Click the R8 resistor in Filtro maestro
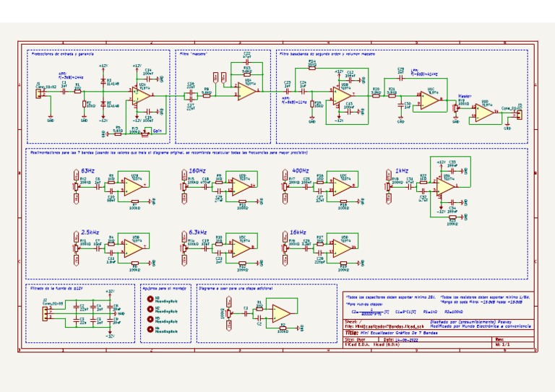 pos(207,95)
